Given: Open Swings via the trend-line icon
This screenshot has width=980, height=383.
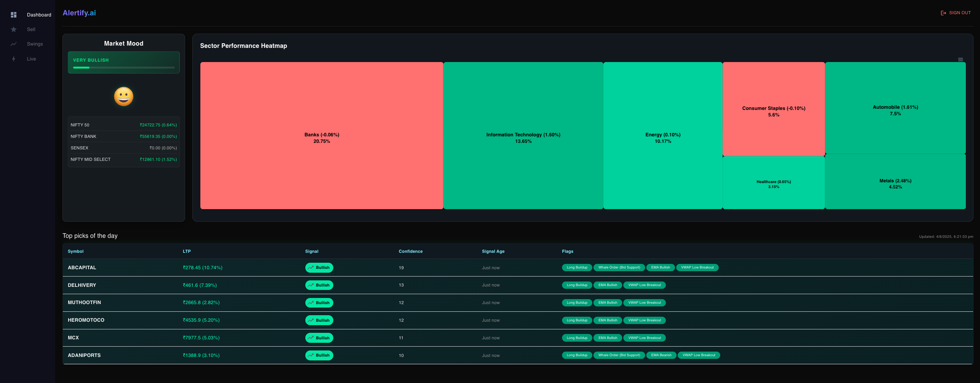Looking at the screenshot, I should pyautogui.click(x=13, y=44).
